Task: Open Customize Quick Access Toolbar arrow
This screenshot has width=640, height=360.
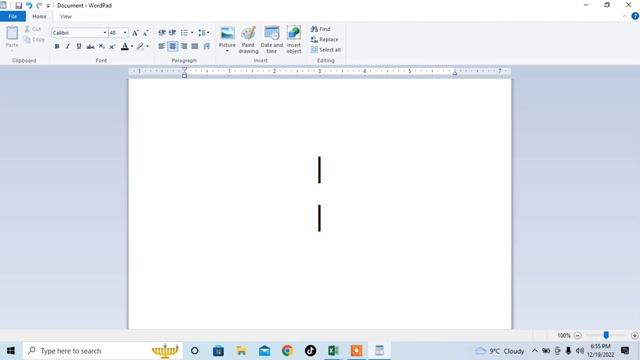Action: click(x=48, y=6)
